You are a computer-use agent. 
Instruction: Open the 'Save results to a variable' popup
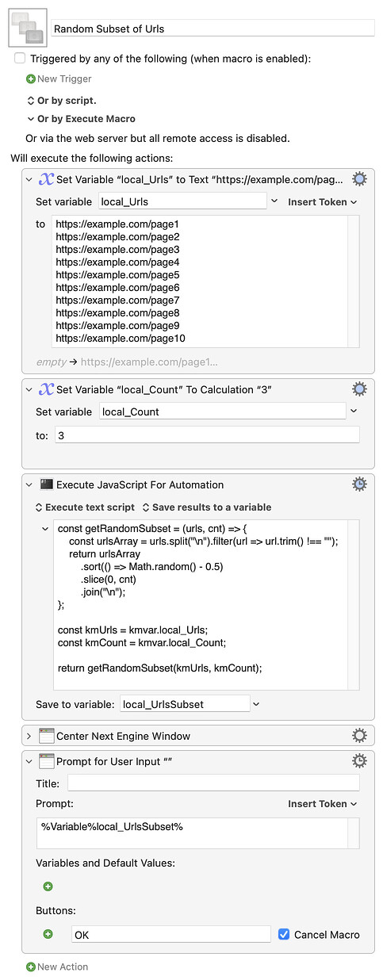coord(206,507)
